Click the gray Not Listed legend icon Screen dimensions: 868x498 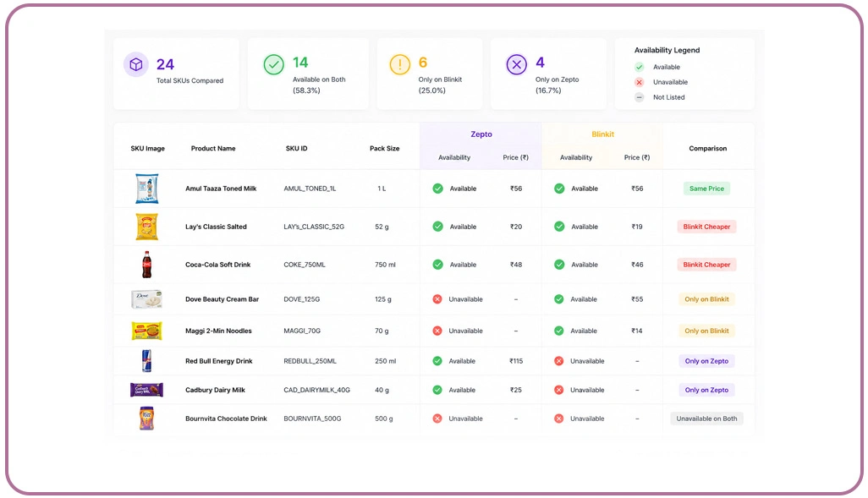coord(640,97)
